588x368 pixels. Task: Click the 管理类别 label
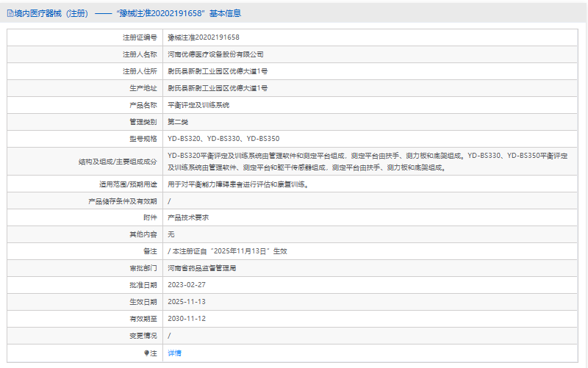point(143,122)
